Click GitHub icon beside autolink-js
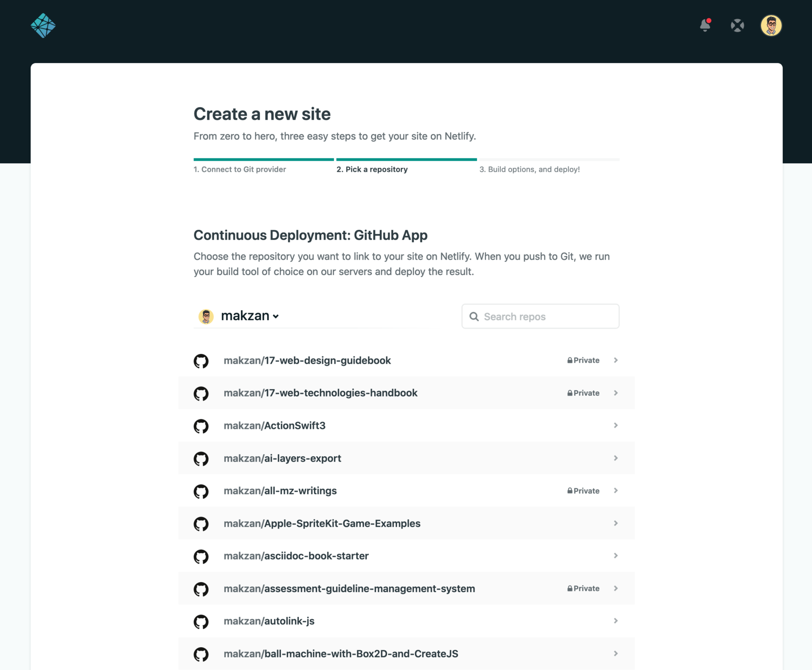Image resolution: width=812 pixels, height=670 pixels. point(201,622)
